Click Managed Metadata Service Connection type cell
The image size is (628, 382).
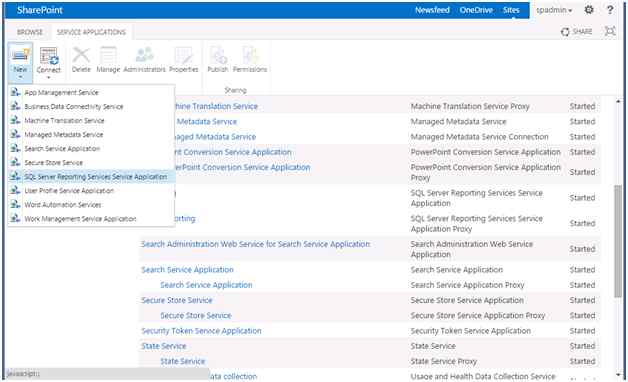(x=479, y=137)
